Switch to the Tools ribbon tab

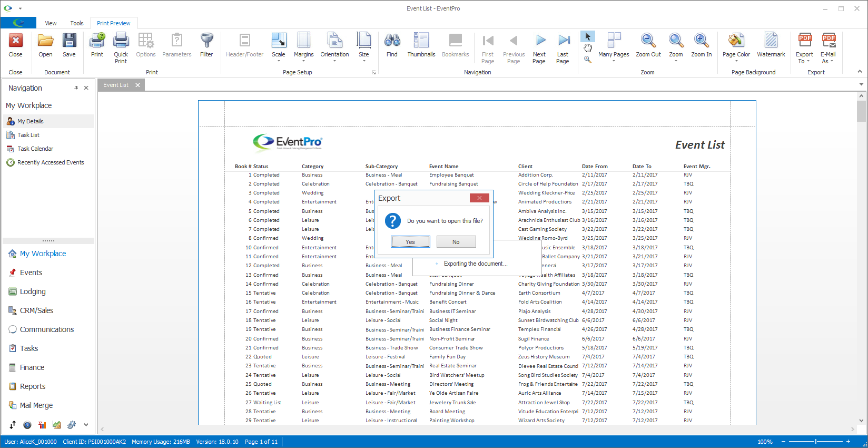[77, 23]
